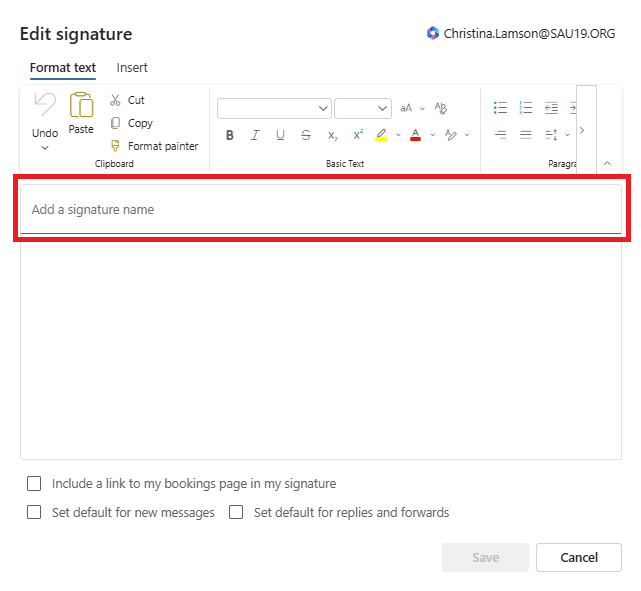
Task: Select the Format painter tool
Action: [115, 146]
